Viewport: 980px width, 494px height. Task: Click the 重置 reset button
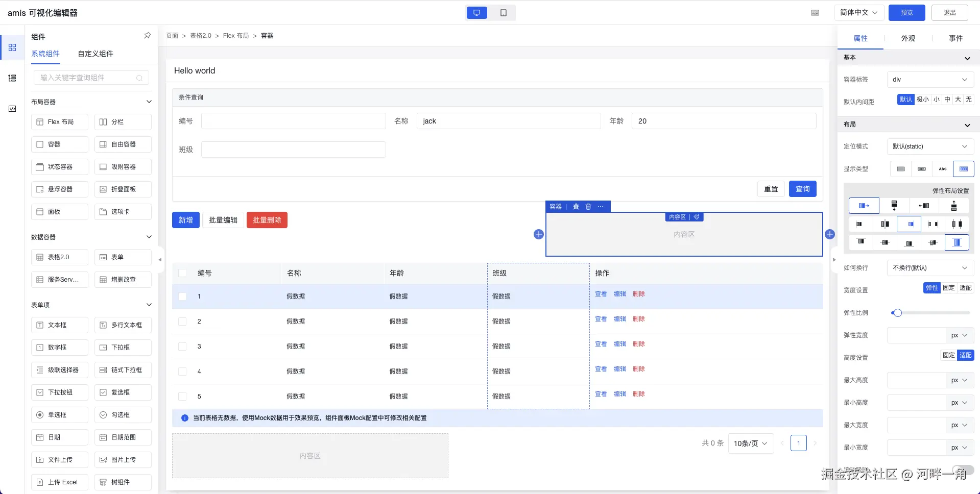[771, 189]
